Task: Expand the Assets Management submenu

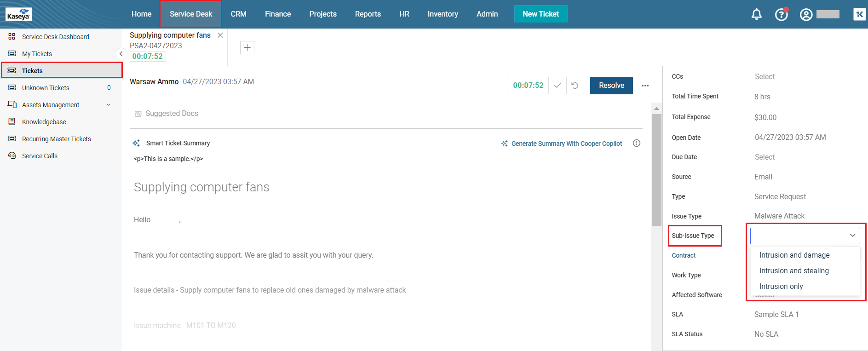Action: point(109,105)
